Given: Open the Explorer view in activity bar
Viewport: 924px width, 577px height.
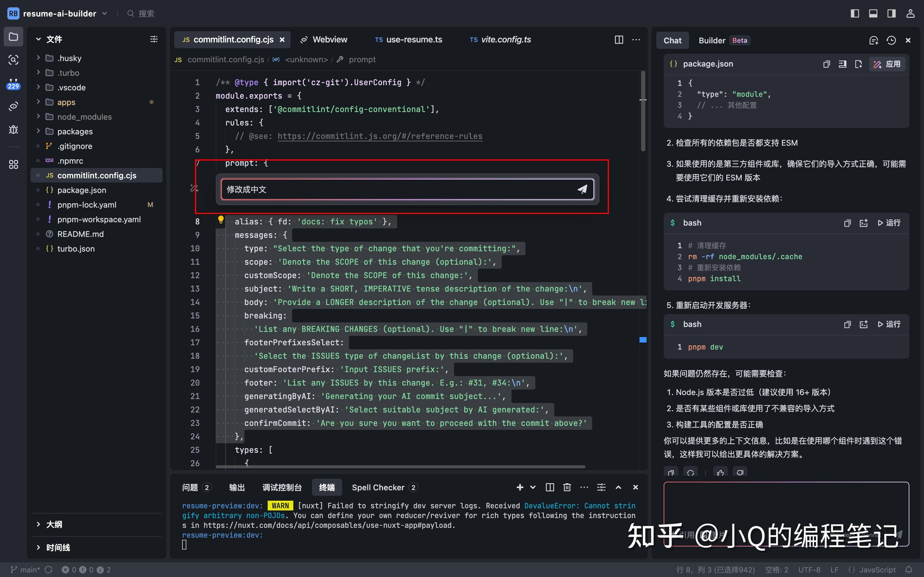Looking at the screenshot, I should click(x=13, y=37).
